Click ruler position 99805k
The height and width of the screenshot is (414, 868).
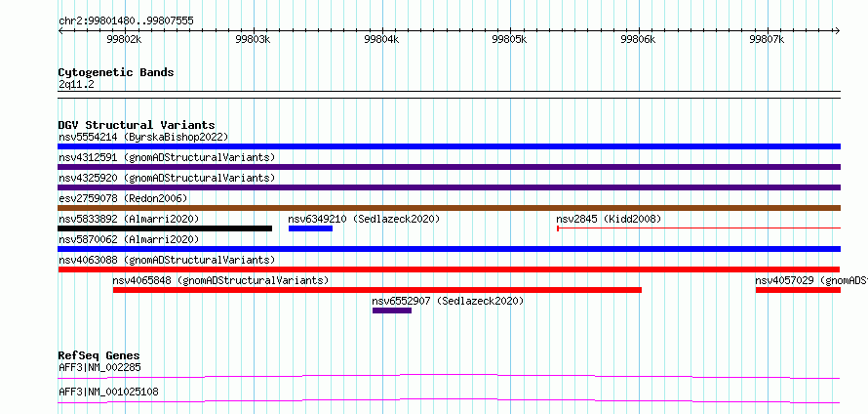[x=510, y=39]
